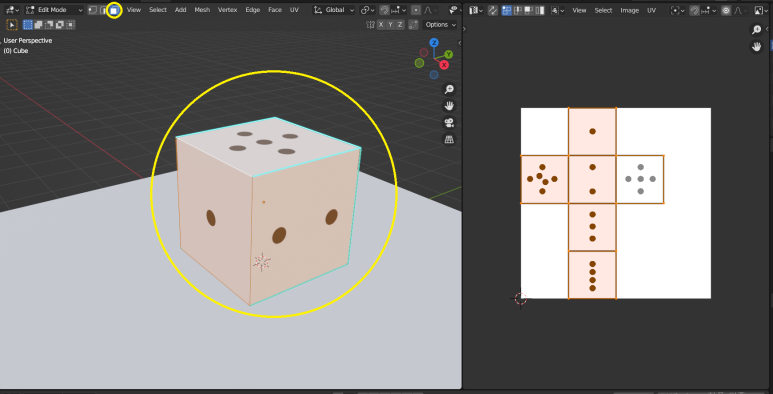Click the negative Y green circle on gizmo
Viewport: 773px width, 394px height.
click(419, 63)
